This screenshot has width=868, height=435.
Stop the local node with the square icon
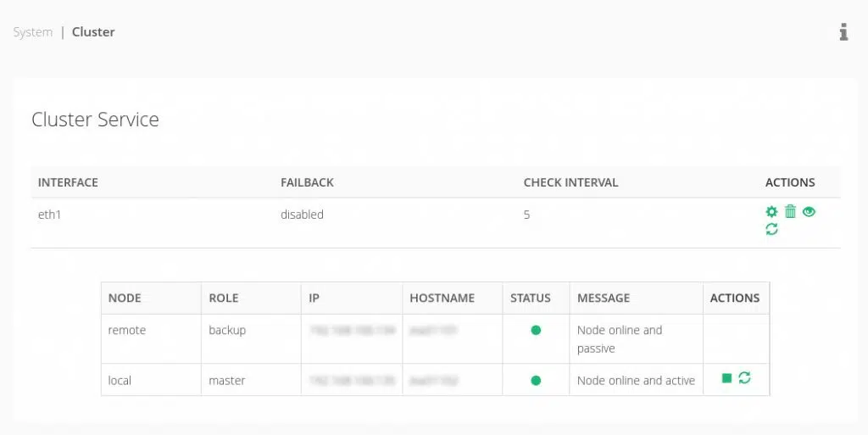(726, 378)
